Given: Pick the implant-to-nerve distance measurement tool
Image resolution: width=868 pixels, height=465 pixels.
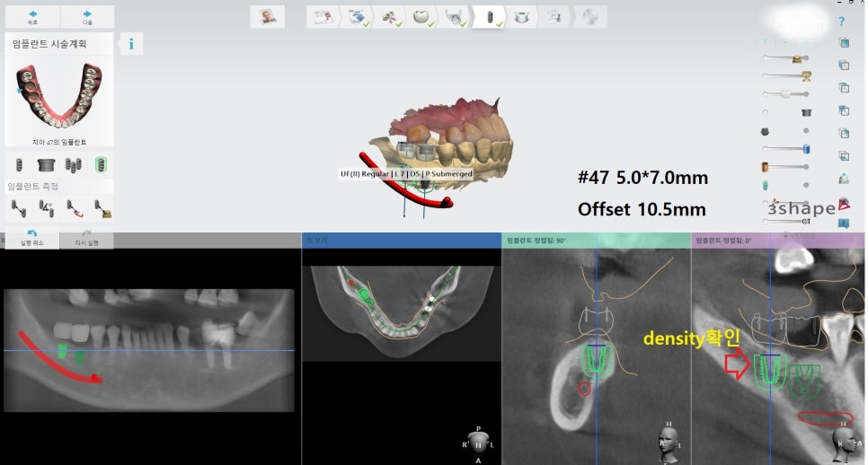Looking at the screenshot, I should click(75, 208).
